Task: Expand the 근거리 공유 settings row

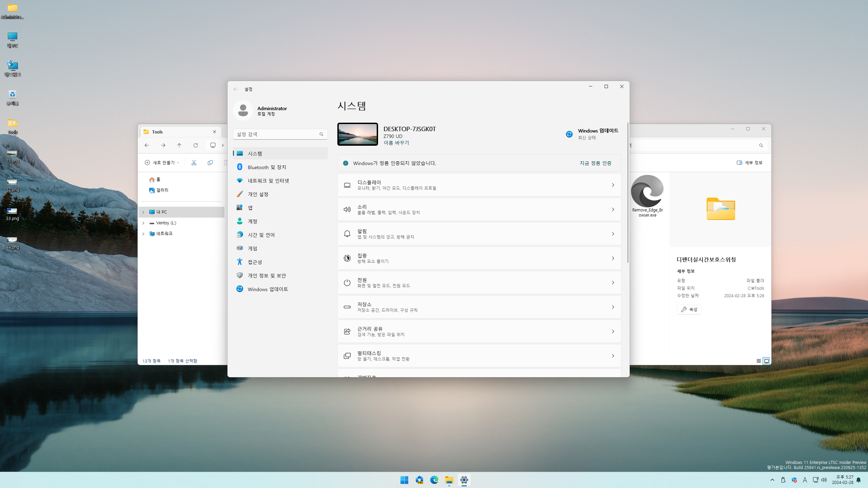Action: pyautogui.click(x=479, y=331)
